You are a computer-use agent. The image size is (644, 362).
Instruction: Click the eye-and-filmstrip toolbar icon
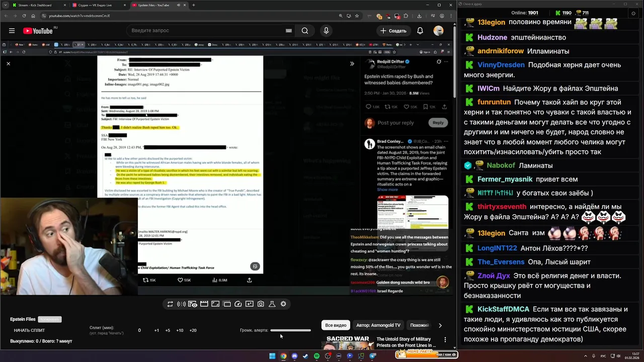pos(193,304)
